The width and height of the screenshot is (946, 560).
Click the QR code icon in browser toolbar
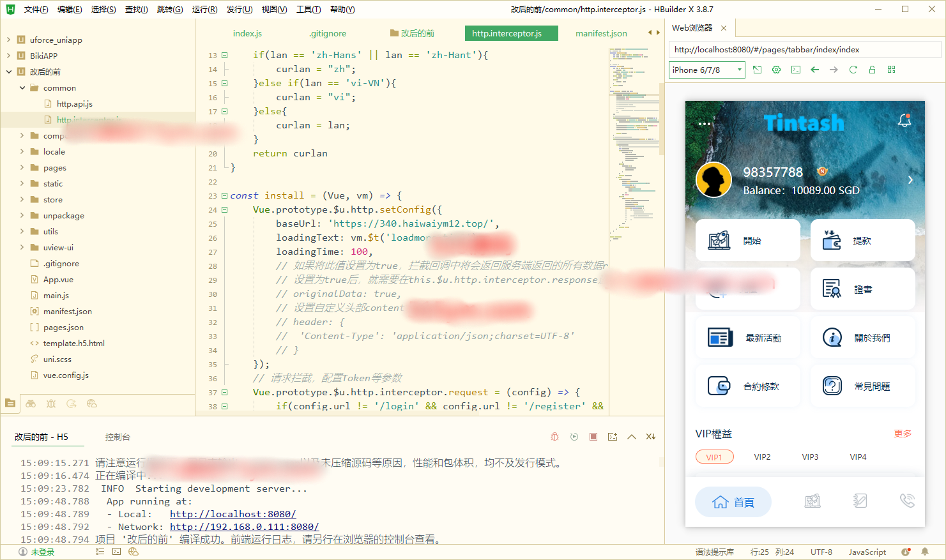[891, 70]
